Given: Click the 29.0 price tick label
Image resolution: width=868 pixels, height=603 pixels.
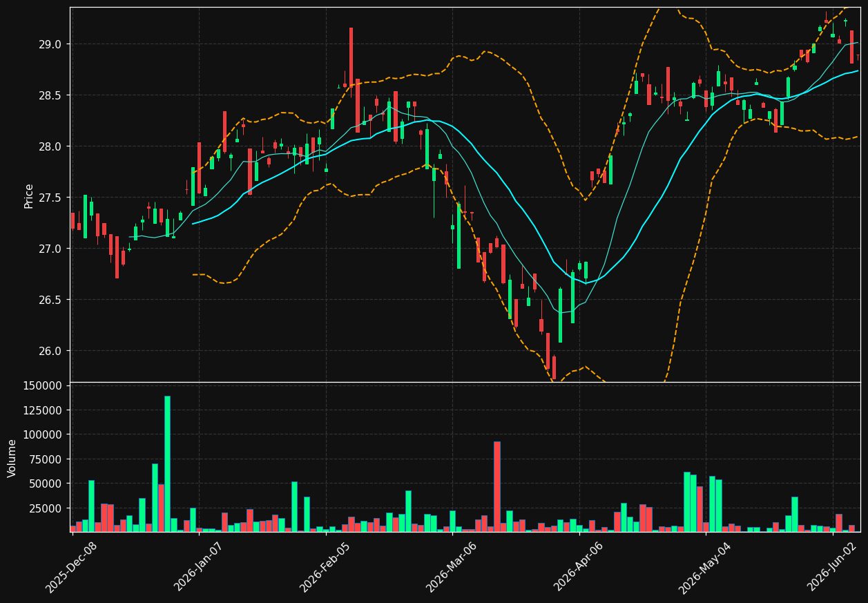Looking at the screenshot, I should coord(52,44).
